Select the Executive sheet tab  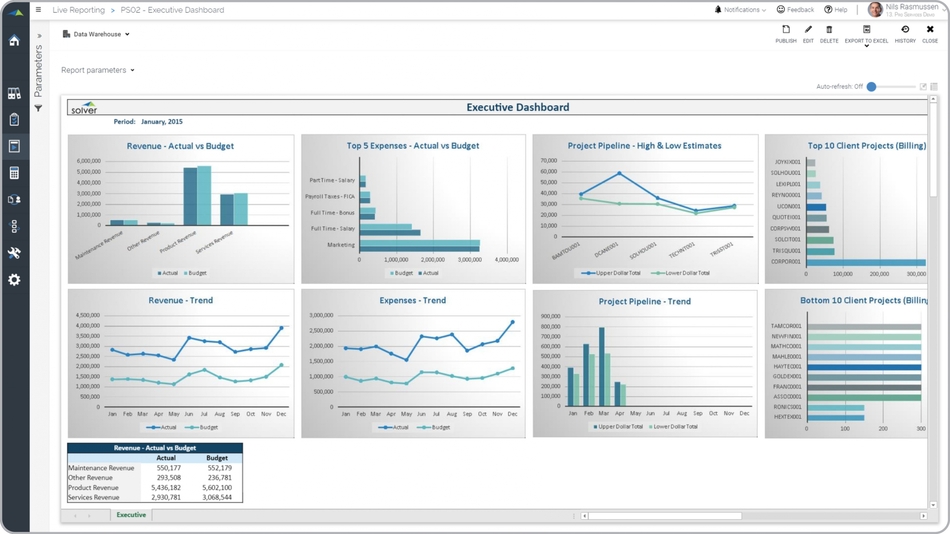131,515
